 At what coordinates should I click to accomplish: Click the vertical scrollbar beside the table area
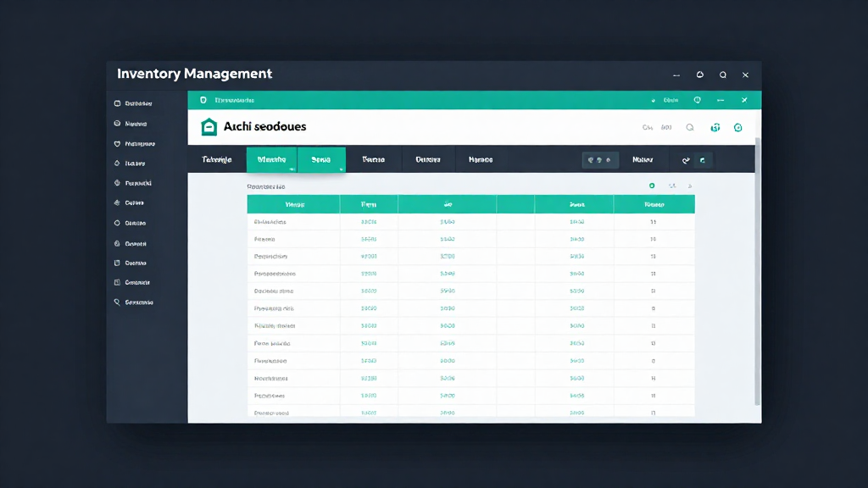click(x=757, y=271)
